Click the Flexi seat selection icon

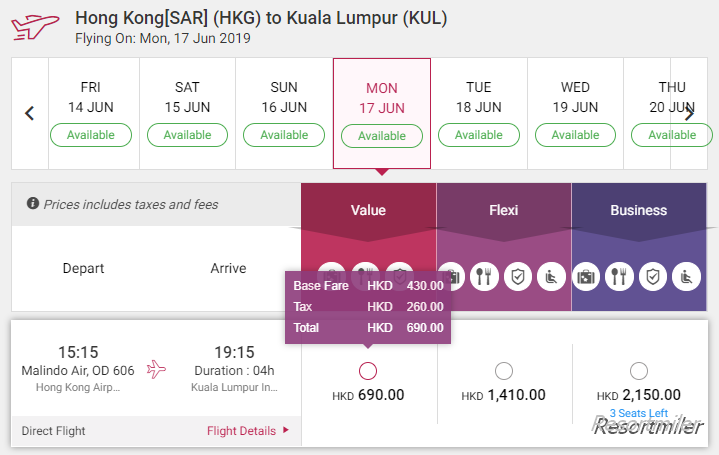[552, 277]
